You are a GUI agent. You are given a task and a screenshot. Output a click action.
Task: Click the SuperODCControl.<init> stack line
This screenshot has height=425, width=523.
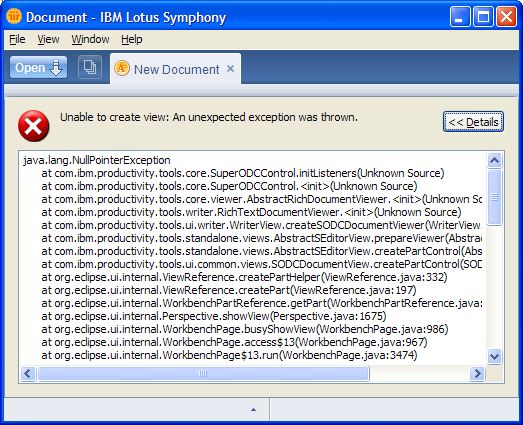click(x=229, y=186)
